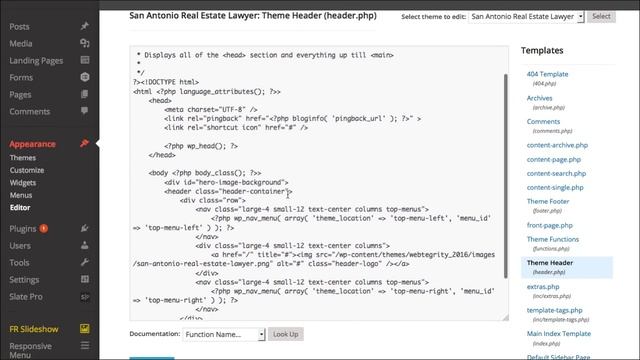The width and height of the screenshot is (640, 360).
Task: Click the code editor vertical scrollbar
Action: [x=506, y=176]
